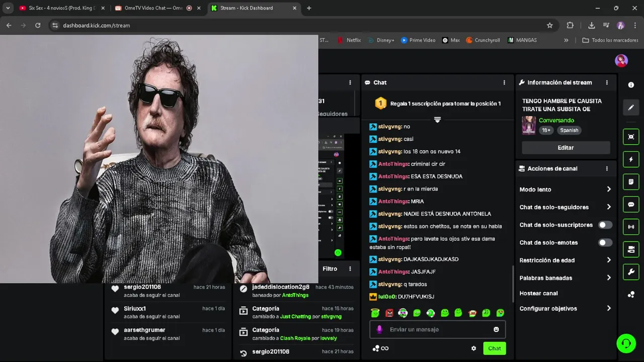The width and height of the screenshot is (644, 362).
Task: Open Prime Video bookmark
Action: coord(418,40)
